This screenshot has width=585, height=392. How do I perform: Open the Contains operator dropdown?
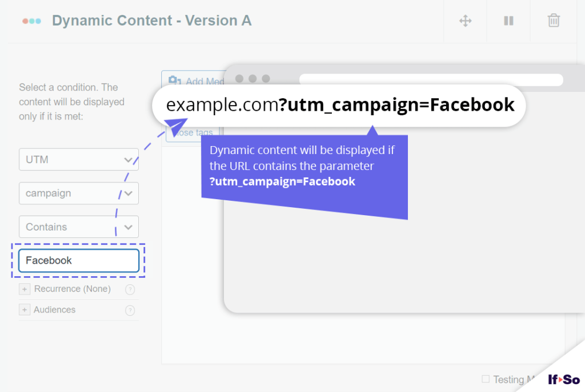coord(79,227)
